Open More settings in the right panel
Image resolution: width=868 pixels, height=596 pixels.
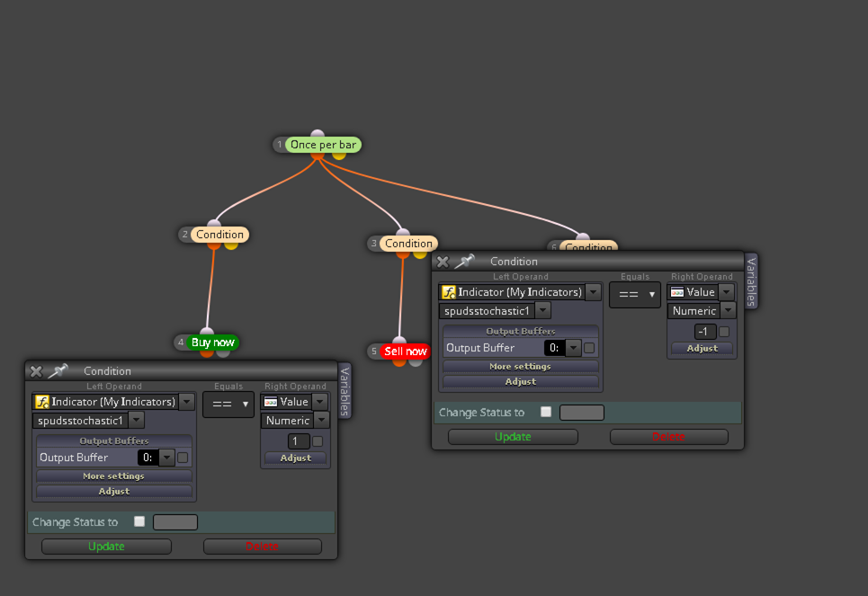(521, 367)
